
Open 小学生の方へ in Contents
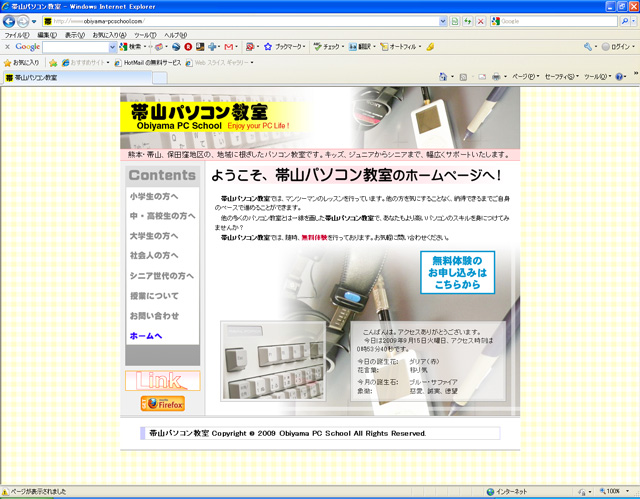pos(154,197)
